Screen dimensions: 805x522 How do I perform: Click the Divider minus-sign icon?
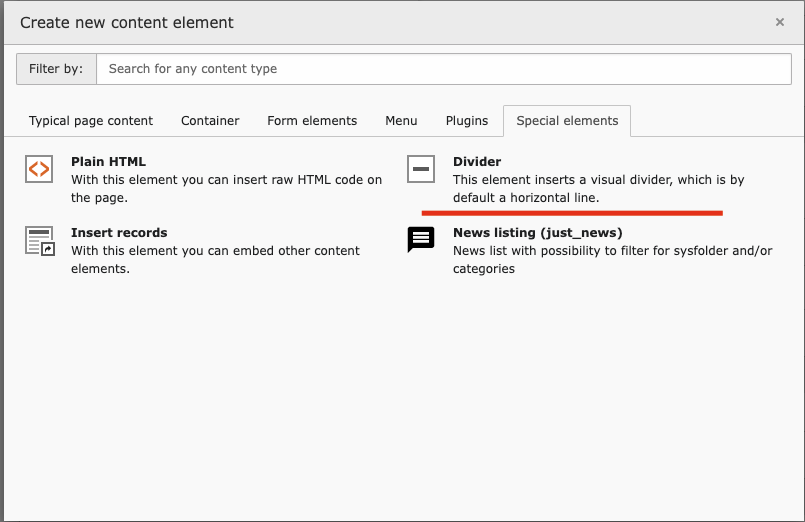click(x=421, y=169)
